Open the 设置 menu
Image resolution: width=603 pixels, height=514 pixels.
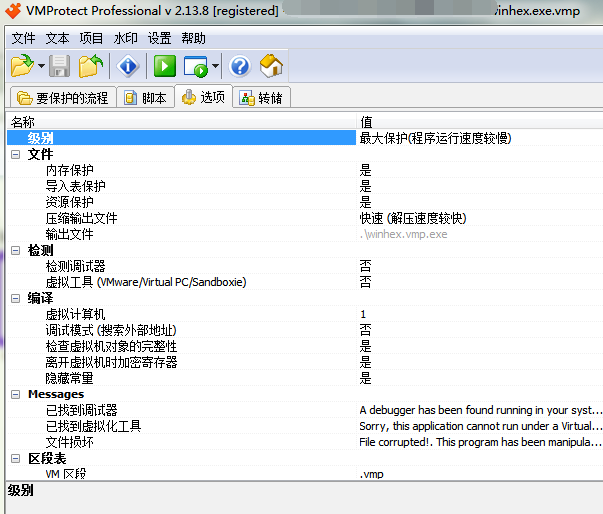click(x=159, y=38)
